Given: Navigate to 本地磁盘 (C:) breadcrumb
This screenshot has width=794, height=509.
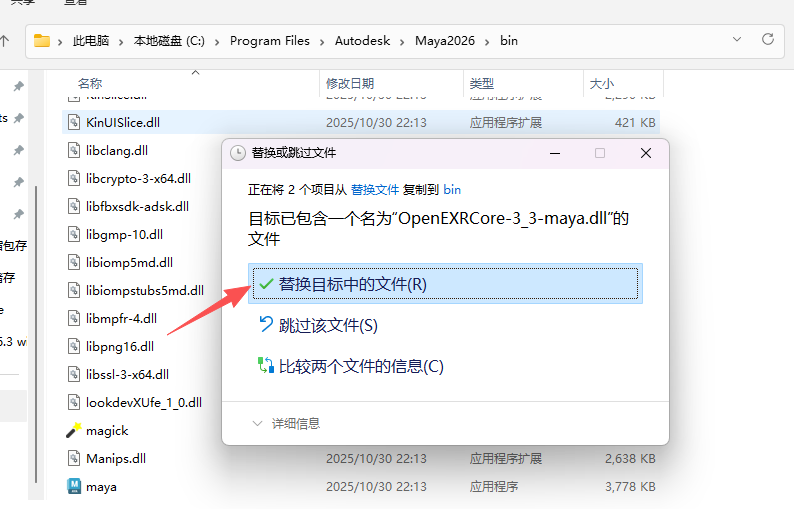Looking at the screenshot, I should click(169, 41).
